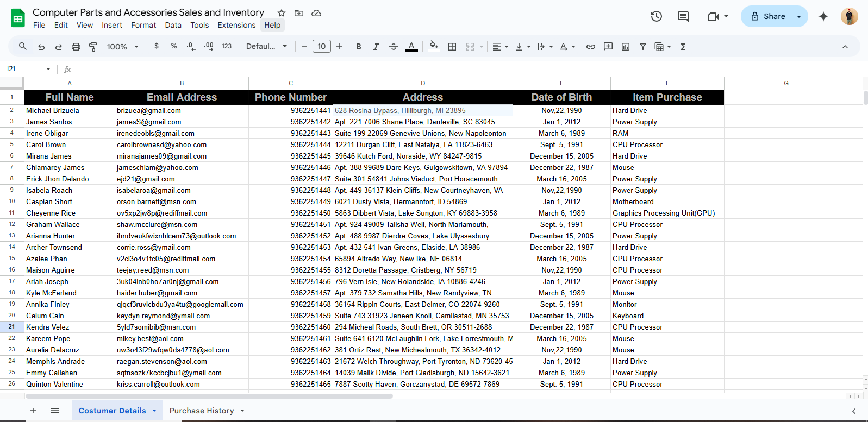Open the Data menu
This screenshot has height=422, width=868.
pos(173,25)
